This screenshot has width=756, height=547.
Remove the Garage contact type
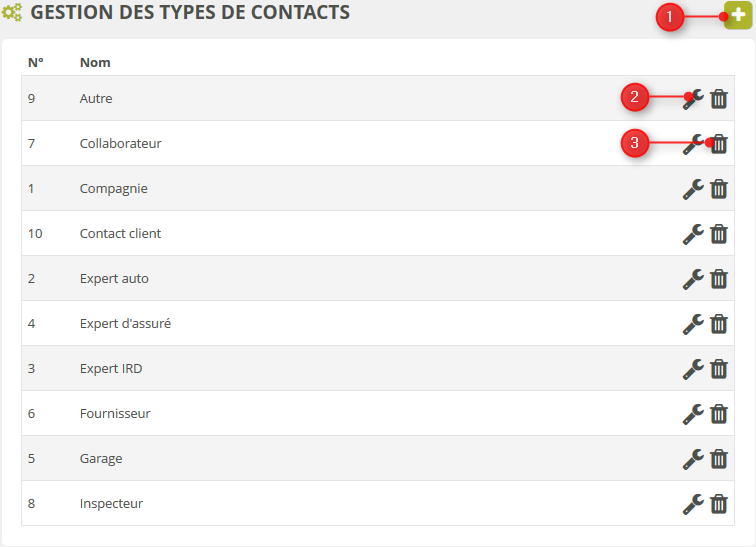[719, 459]
